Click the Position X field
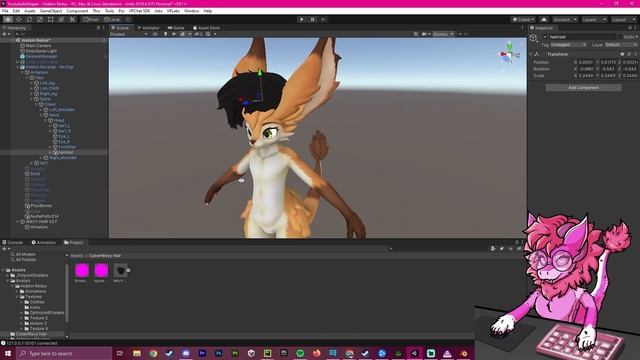Screen dimensions: 640x360 point(586,62)
